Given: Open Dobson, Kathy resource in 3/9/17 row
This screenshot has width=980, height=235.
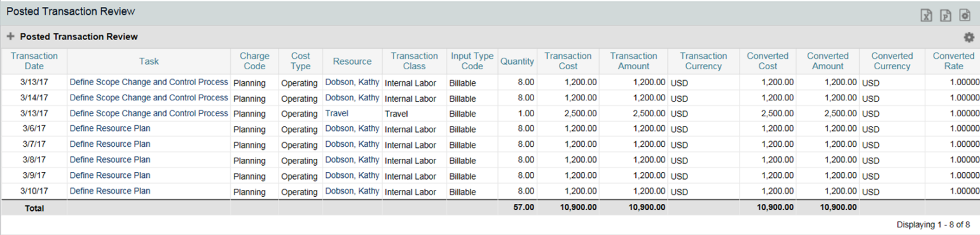Looking at the screenshot, I should coord(352,175).
